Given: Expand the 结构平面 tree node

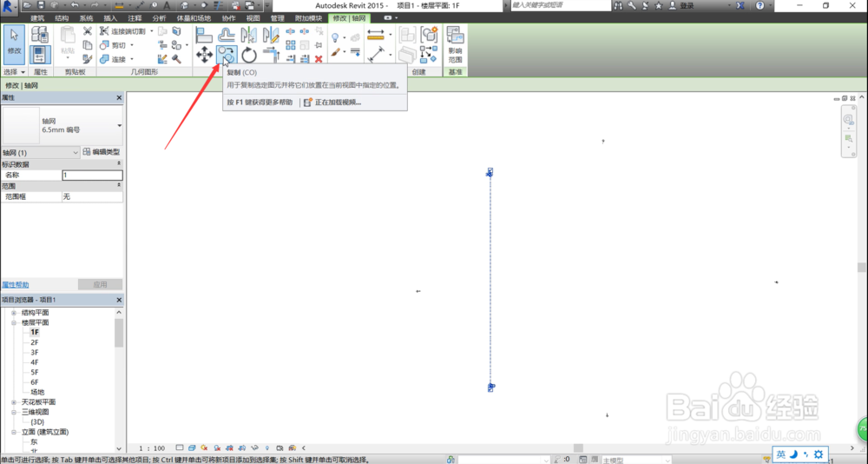Looking at the screenshot, I should [x=14, y=313].
